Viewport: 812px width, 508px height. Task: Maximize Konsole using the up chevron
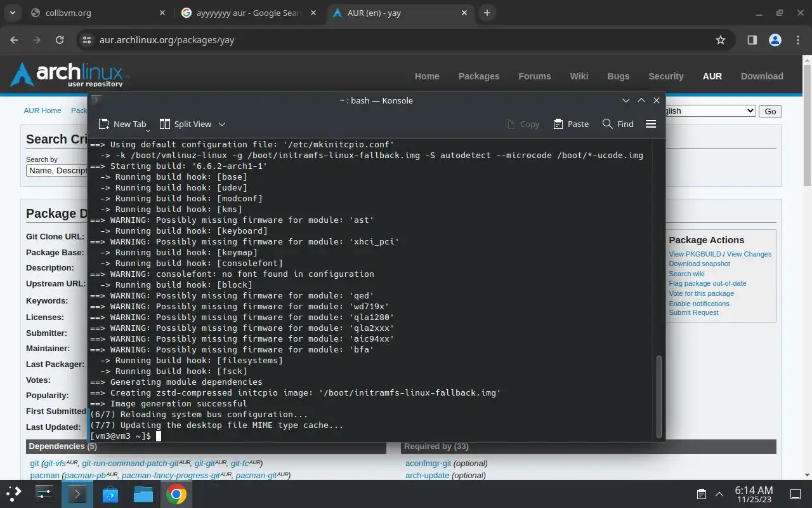(x=641, y=100)
